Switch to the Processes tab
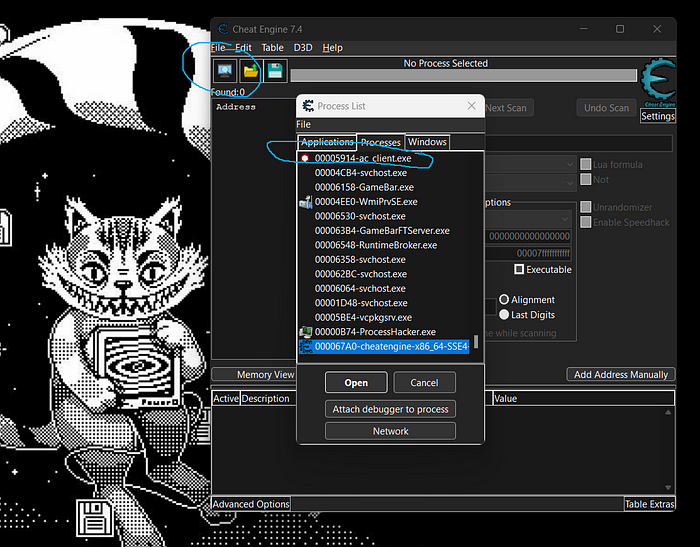The image size is (700, 547). pos(381,142)
